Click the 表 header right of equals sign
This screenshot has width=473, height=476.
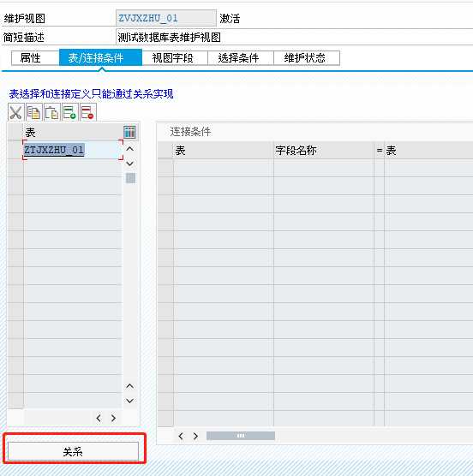click(x=428, y=151)
